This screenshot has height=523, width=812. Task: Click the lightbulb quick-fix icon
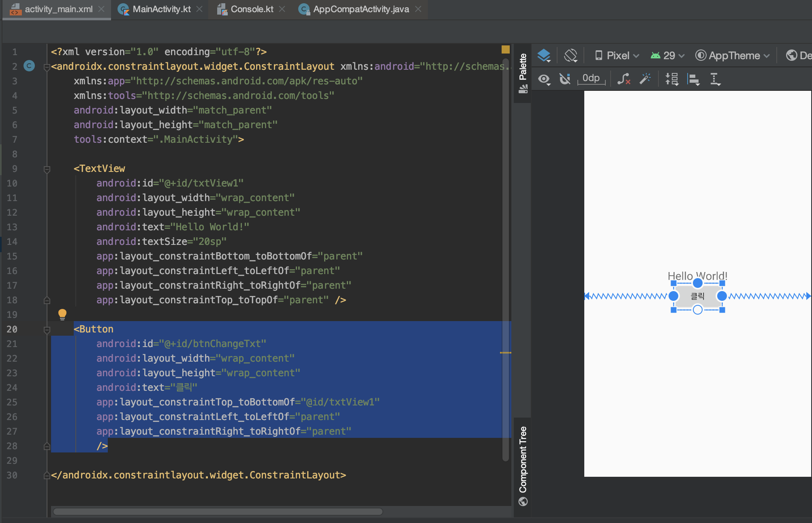62,314
